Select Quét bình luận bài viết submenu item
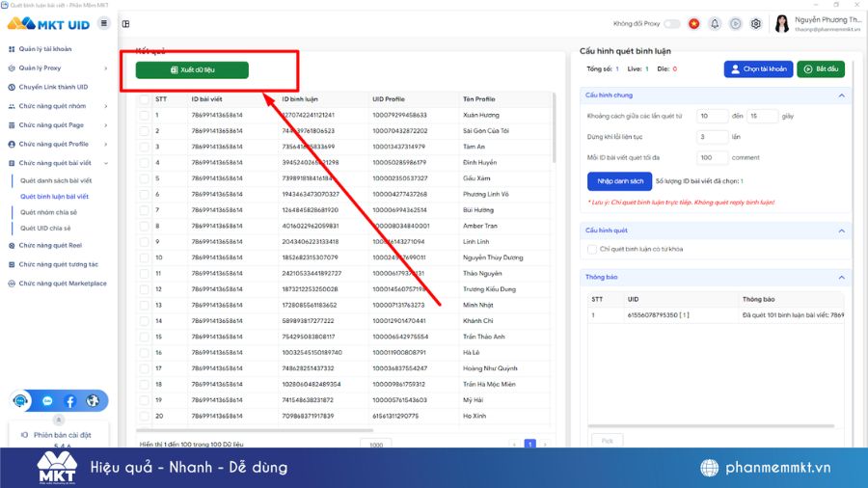 (54, 197)
